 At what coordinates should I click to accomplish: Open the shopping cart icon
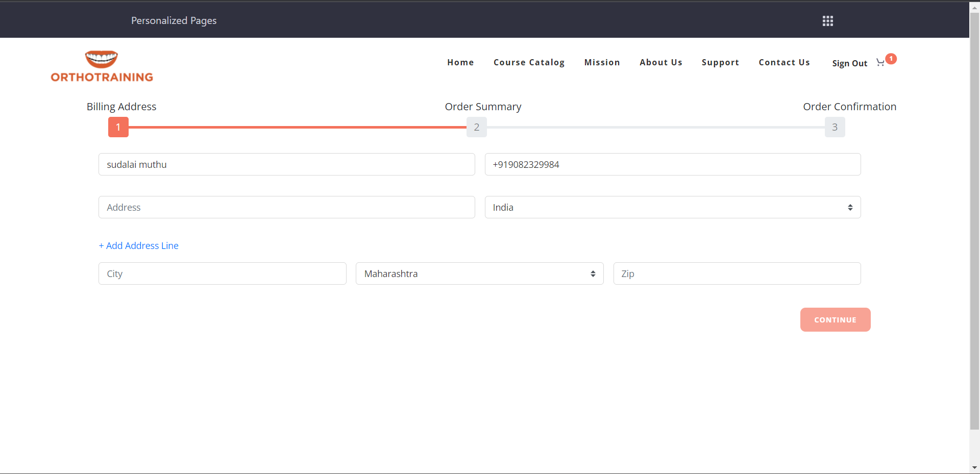(x=880, y=63)
